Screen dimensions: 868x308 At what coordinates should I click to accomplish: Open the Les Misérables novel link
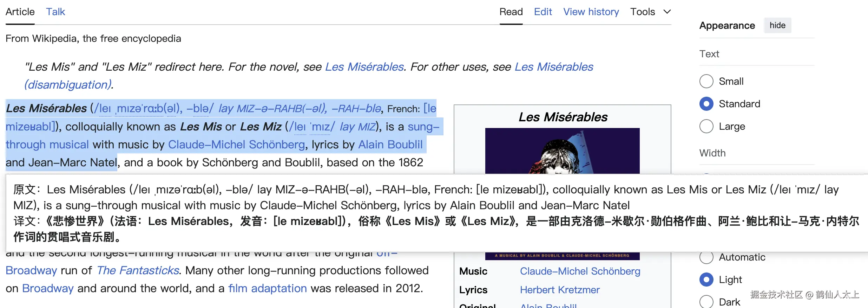[364, 67]
